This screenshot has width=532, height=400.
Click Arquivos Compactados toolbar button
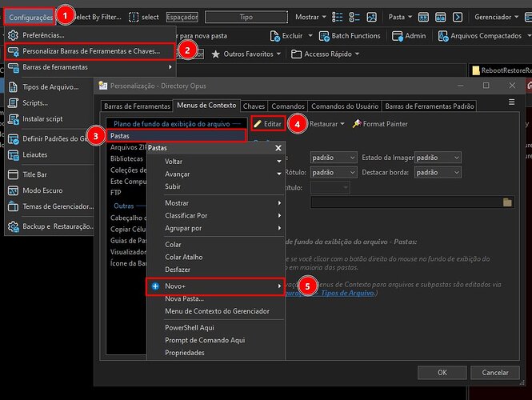pos(480,36)
